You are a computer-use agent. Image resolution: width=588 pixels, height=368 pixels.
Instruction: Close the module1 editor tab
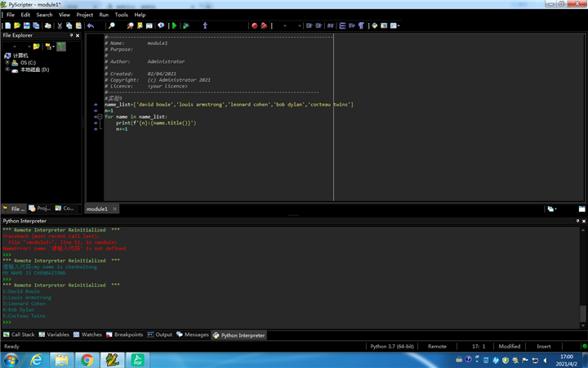coord(115,209)
